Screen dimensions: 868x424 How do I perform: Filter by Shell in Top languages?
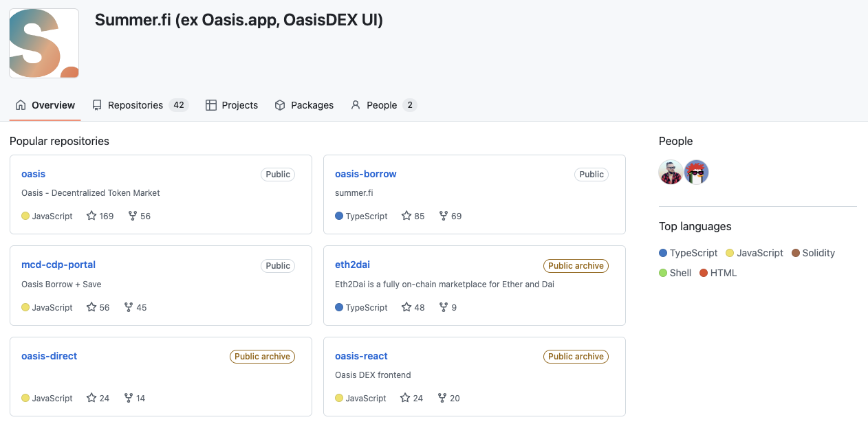[x=675, y=273]
